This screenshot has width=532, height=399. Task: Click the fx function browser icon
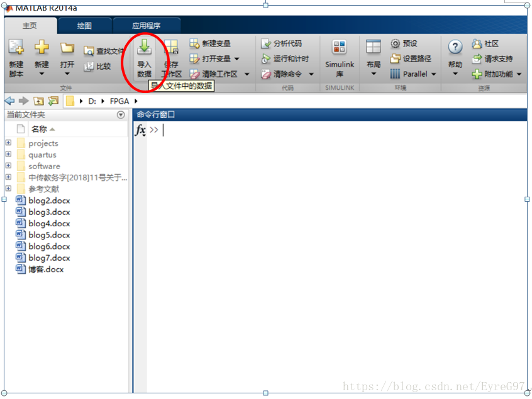[140, 130]
